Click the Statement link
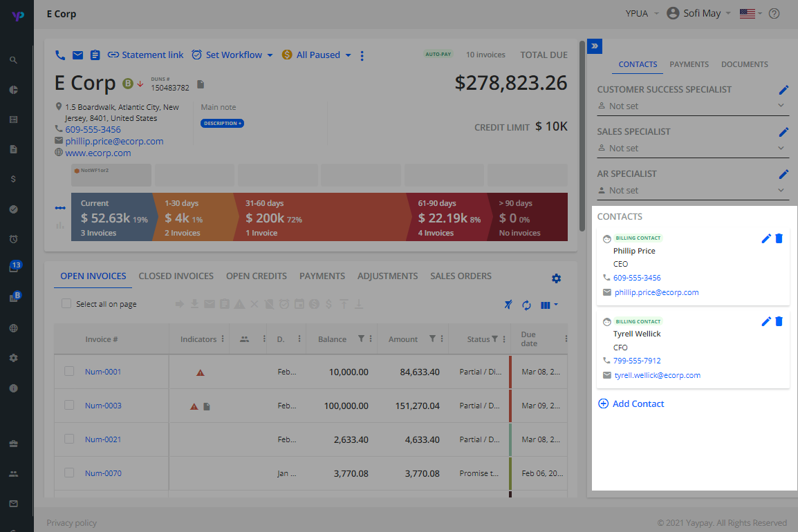798x532 pixels. [x=145, y=55]
